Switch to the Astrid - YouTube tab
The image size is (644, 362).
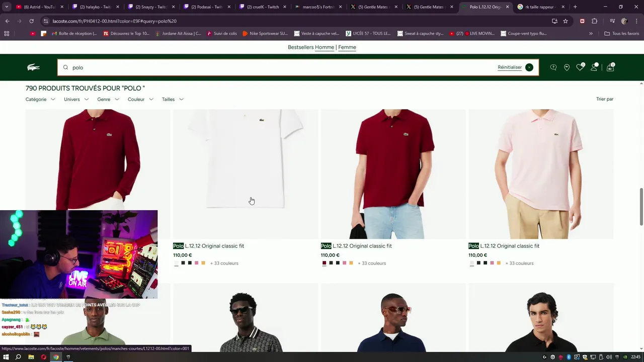pos(40,7)
